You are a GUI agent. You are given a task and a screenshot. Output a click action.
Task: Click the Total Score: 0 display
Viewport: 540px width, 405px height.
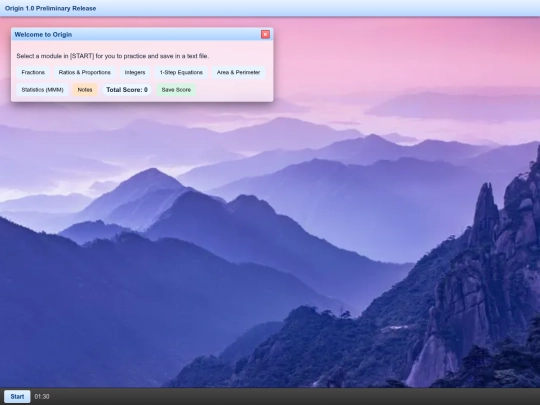[x=127, y=90]
